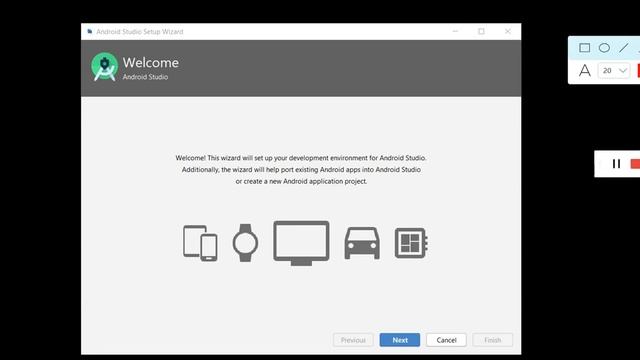Viewport: 640px width, 360px height.
Task: Click the phone and tablet device icon
Action: pos(200,243)
